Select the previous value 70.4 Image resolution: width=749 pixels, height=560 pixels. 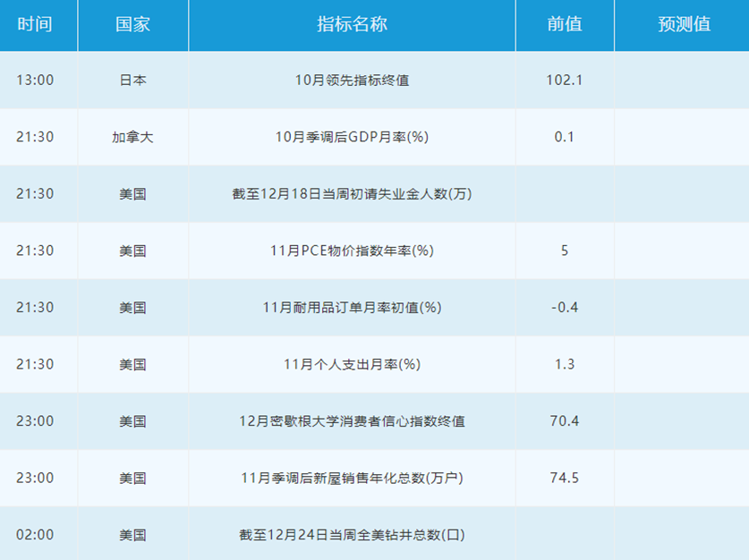565,421
